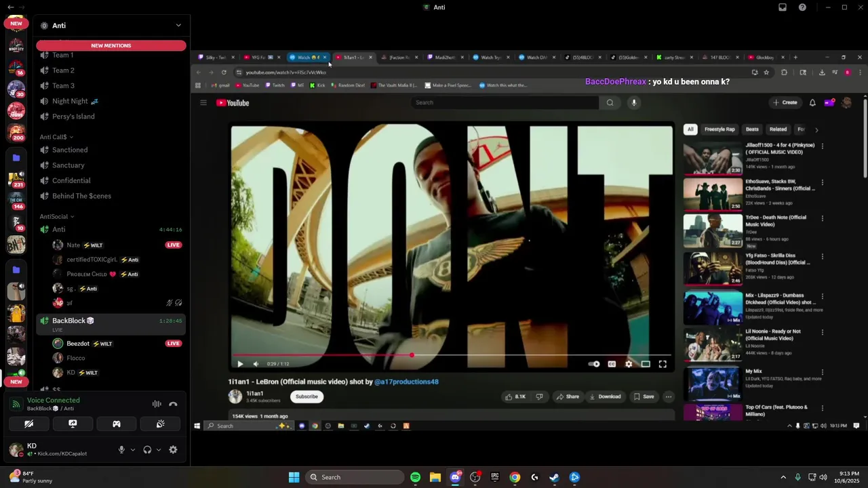Image resolution: width=868 pixels, height=488 pixels.
Task: Disconnect from voice with the hang-up icon
Action: click(173, 404)
